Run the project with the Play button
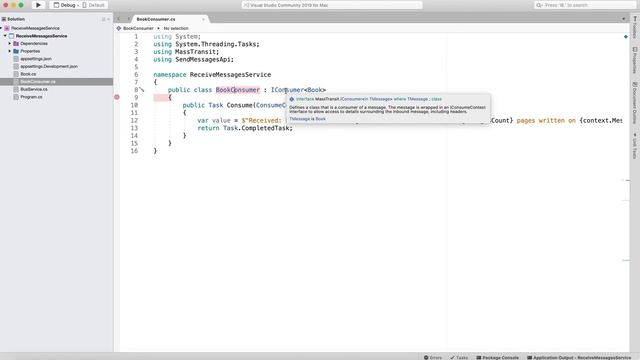640x360 pixels. [38, 5]
